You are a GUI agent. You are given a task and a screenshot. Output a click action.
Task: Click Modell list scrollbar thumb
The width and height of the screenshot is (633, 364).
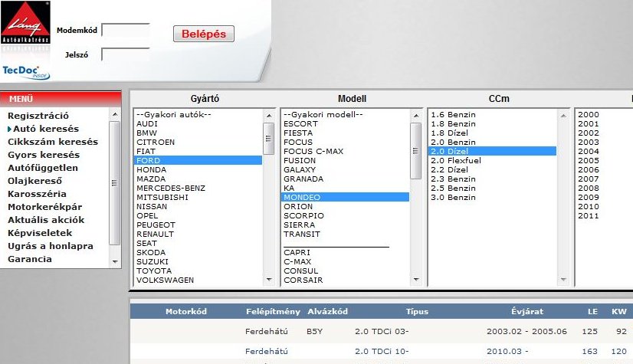point(415,150)
